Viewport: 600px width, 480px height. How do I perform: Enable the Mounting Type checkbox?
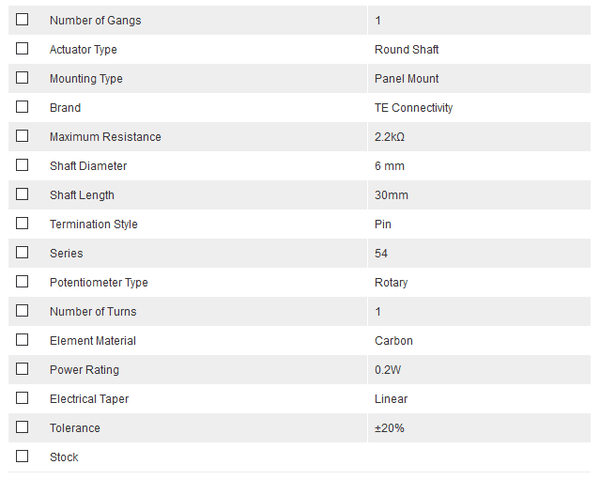(x=22, y=78)
